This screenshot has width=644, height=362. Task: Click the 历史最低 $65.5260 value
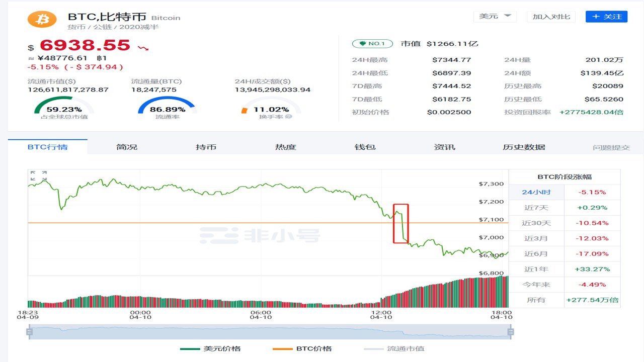coord(604,99)
